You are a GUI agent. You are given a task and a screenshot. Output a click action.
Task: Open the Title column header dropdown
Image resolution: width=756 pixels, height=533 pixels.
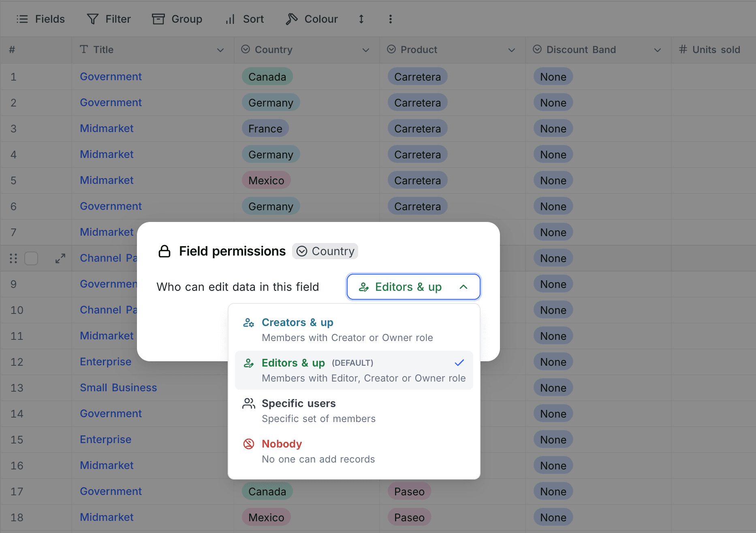(x=220, y=50)
